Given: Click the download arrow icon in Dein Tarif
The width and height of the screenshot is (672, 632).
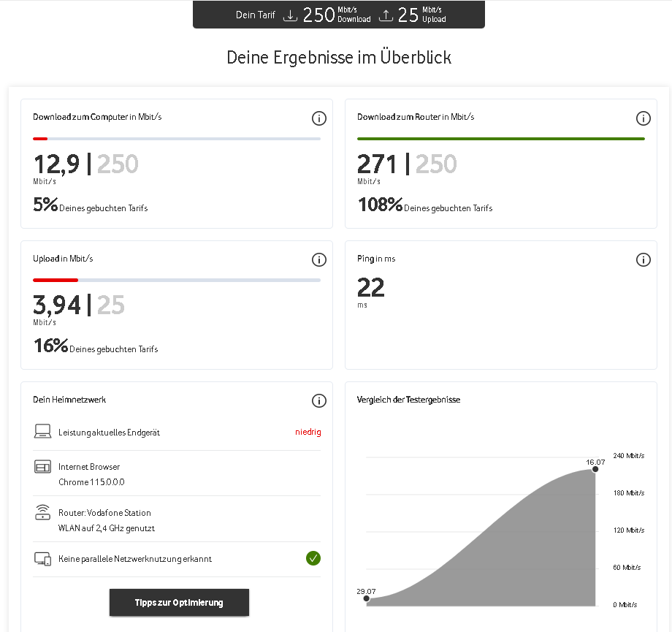Looking at the screenshot, I should point(290,15).
